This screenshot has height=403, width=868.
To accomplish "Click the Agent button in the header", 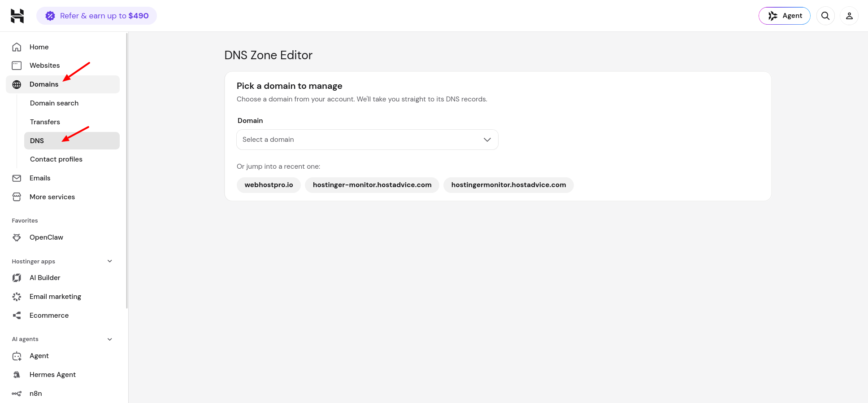I will [x=784, y=16].
